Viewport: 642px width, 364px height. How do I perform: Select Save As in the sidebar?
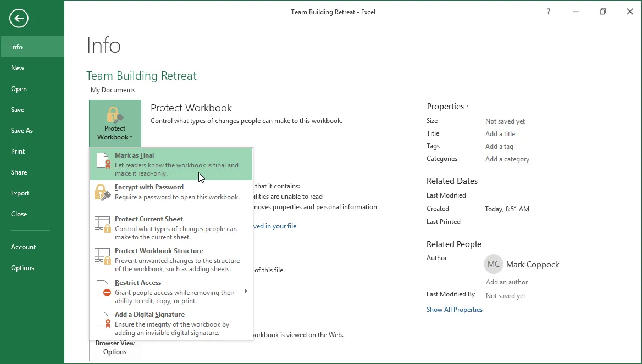point(22,131)
